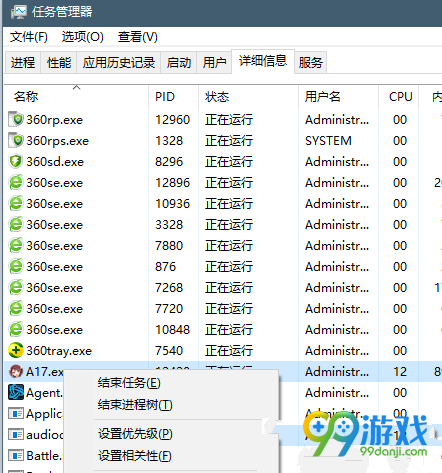The image size is (442, 473).
Task: Click icon of 360se.exe PID 10936
Action: point(16,203)
